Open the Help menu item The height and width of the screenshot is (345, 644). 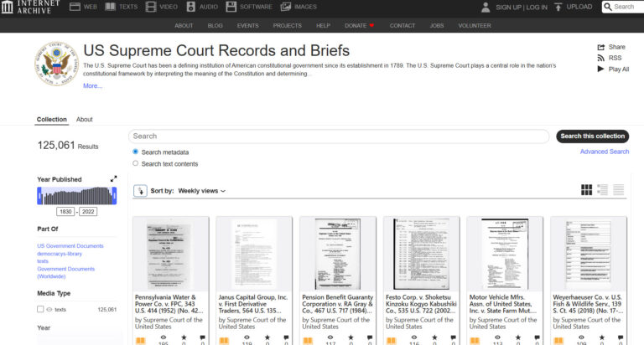point(323,25)
